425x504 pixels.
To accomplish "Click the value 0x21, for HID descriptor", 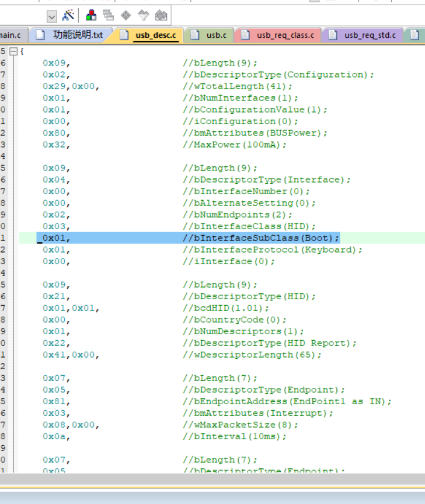I will coord(56,296).
